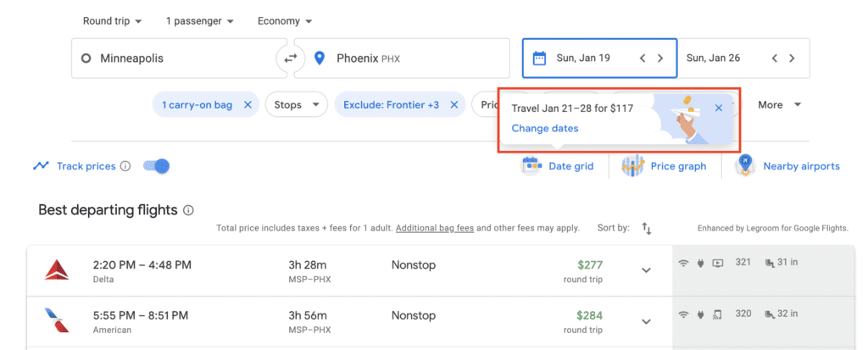
Task: Toggle the Track prices switch off
Action: (157, 166)
